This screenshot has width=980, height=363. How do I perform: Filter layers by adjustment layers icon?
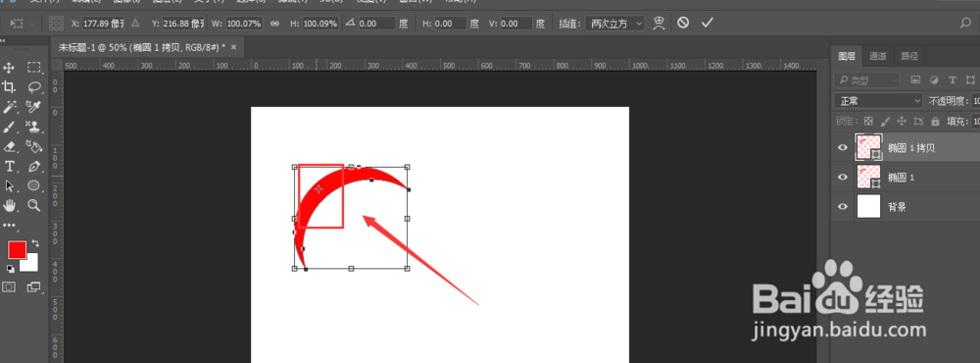pos(934,80)
